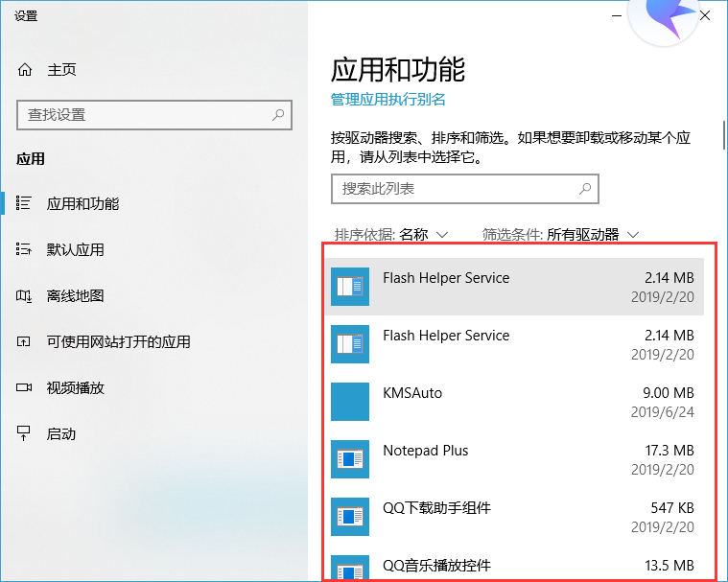Select the KMSAuto entry
The width and height of the screenshot is (728, 582).
coord(514,402)
